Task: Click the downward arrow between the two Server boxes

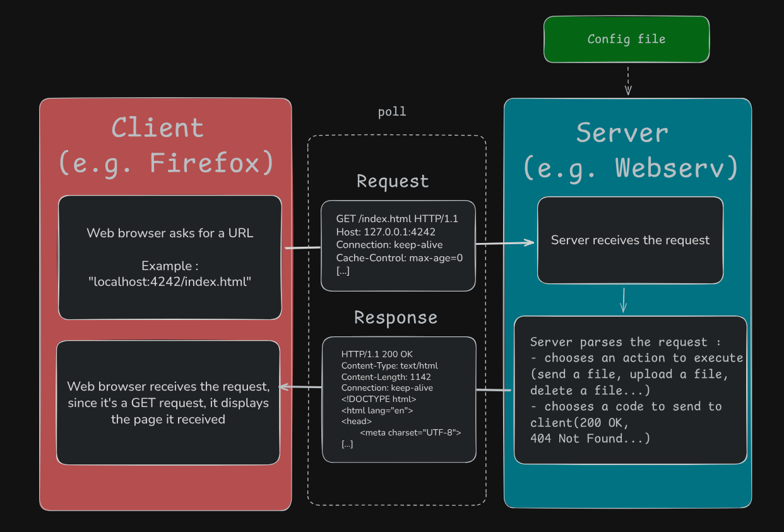Action: (623, 300)
